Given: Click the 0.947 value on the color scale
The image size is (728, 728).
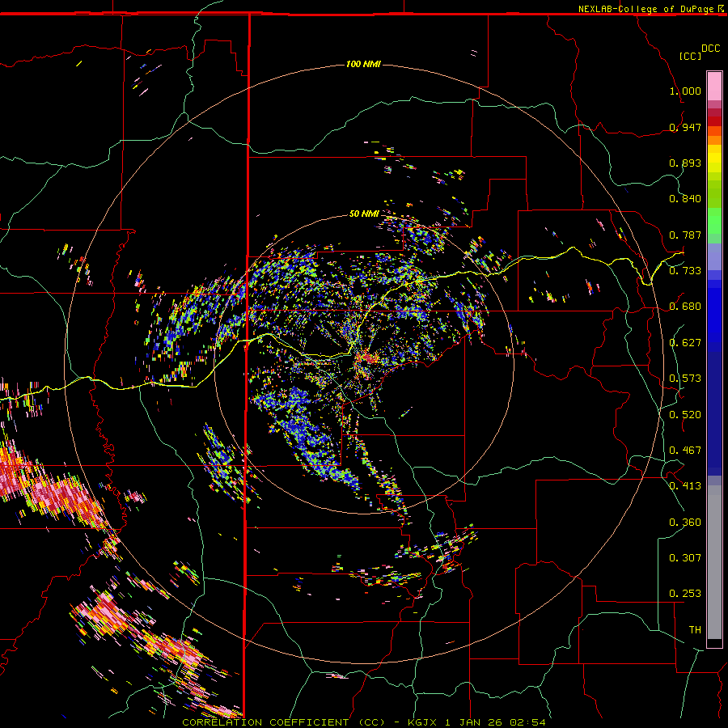Looking at the screenshot, I should click(685, 127).
